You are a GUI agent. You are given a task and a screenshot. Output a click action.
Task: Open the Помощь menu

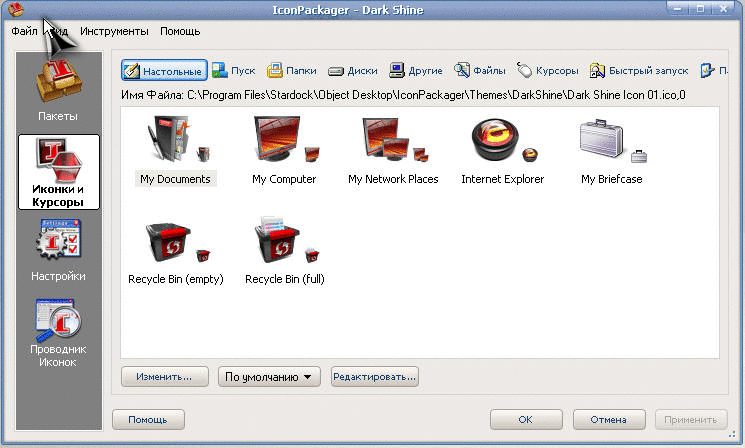(180, 31)
